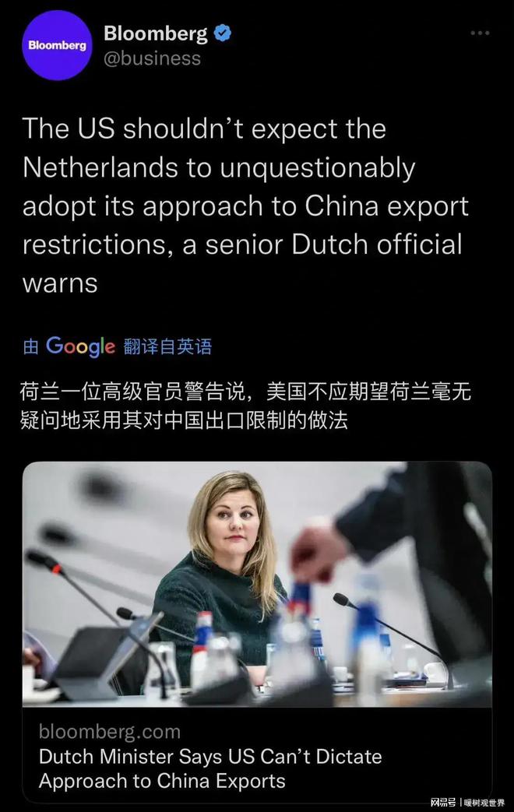The height and width of the screenshot is (812, 514).
Task: Toggle the 翻译自英语 translation label
Action: (x=168, y=346)
